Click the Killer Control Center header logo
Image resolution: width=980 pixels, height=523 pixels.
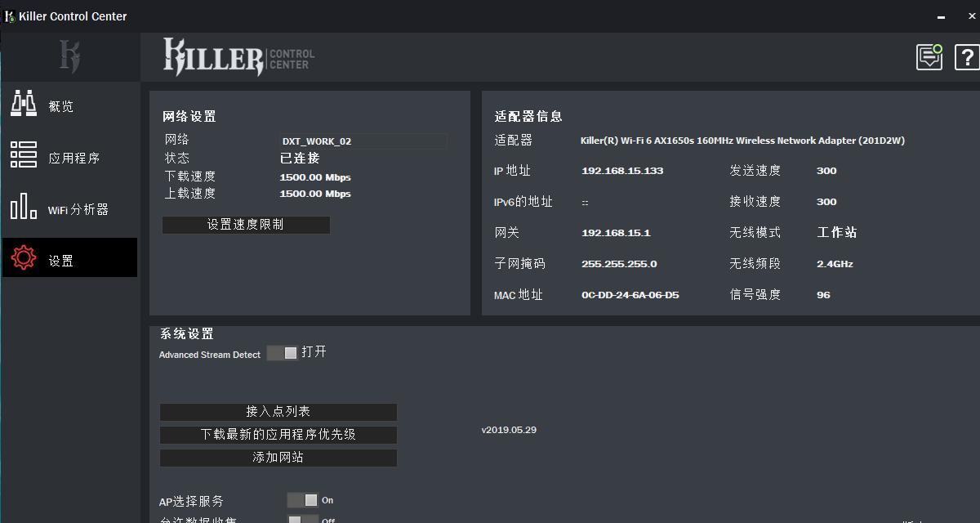238,57
